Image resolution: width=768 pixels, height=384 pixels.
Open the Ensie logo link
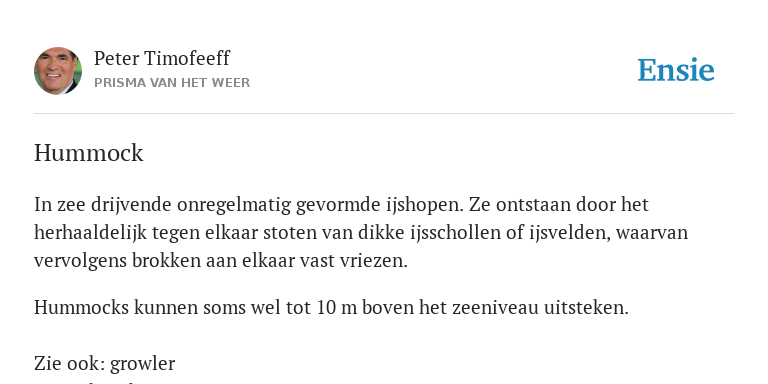pos(676,70)
